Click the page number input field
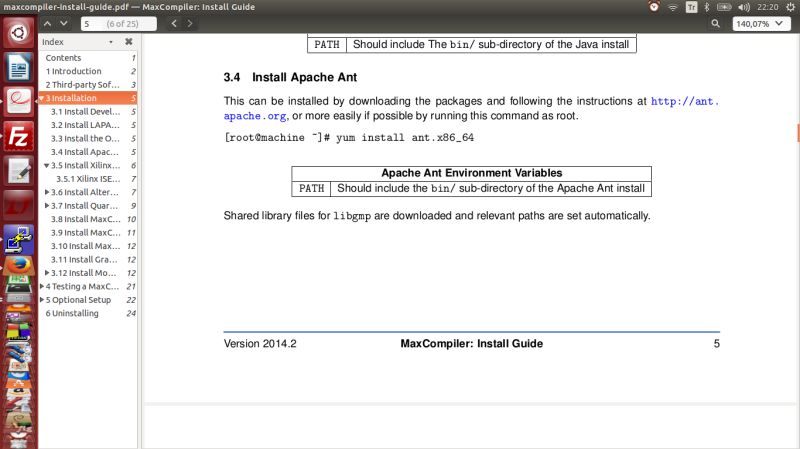This screenshot has width=800, height=449. tap(118, 24)
